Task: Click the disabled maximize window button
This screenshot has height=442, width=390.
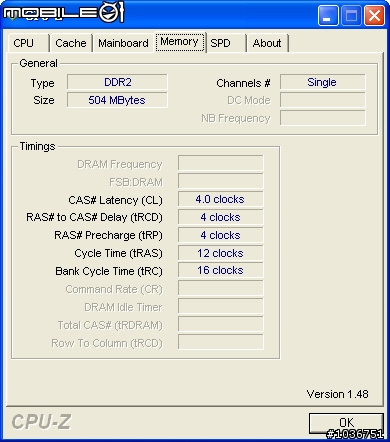Action: 351,15
